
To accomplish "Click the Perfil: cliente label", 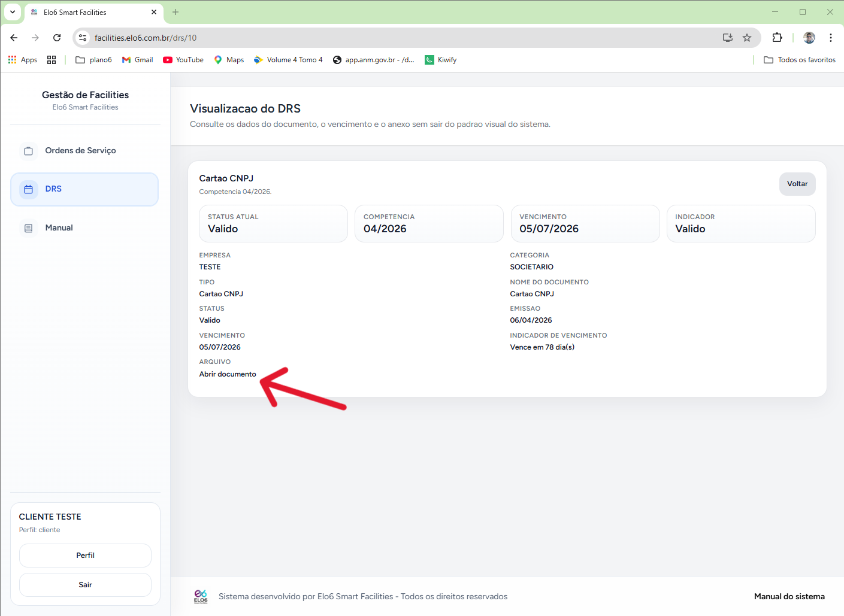I will 40,530.
